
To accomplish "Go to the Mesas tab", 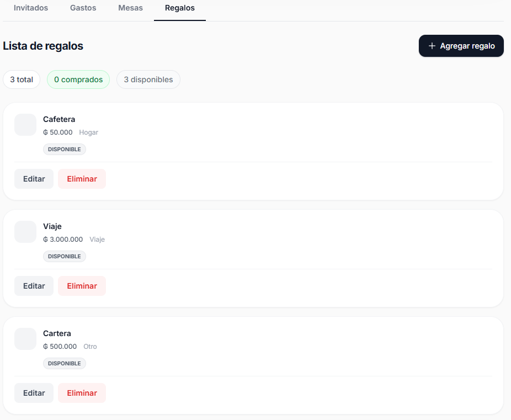I will [130, 8].
